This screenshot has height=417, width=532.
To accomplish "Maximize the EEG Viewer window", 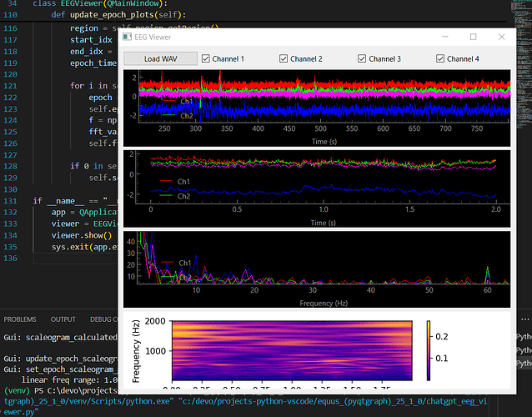I will [474, 37].
